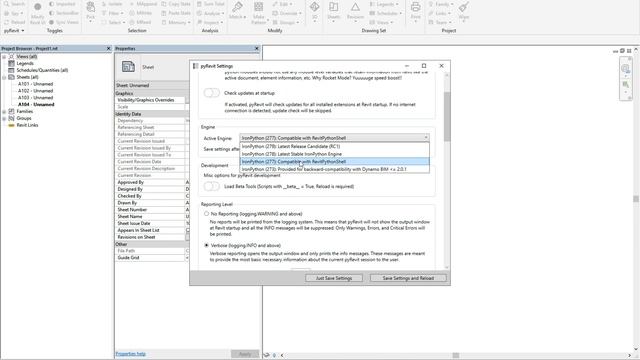Click the Sheets tool in Drawing Set
Screen dimensions: 640x360
(x=334, y=11)
